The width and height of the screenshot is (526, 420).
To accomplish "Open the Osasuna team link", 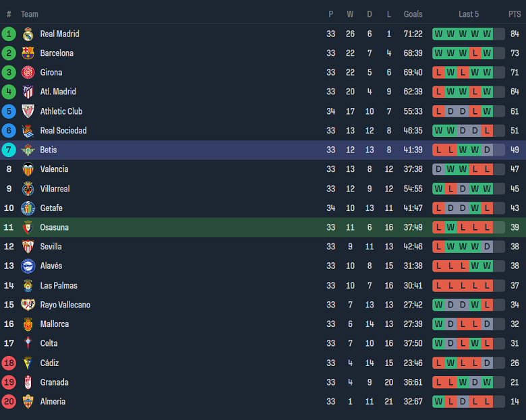I will (x=54, y=227).
